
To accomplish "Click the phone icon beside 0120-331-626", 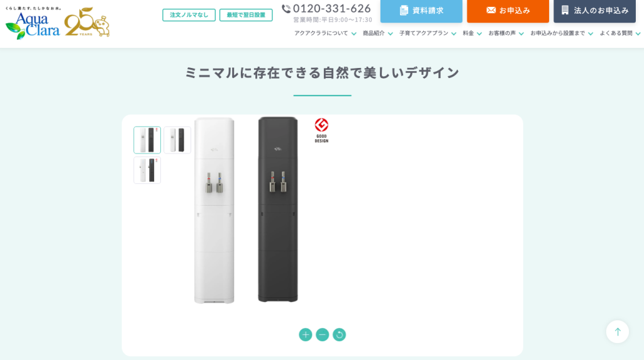I will (286, 9).
